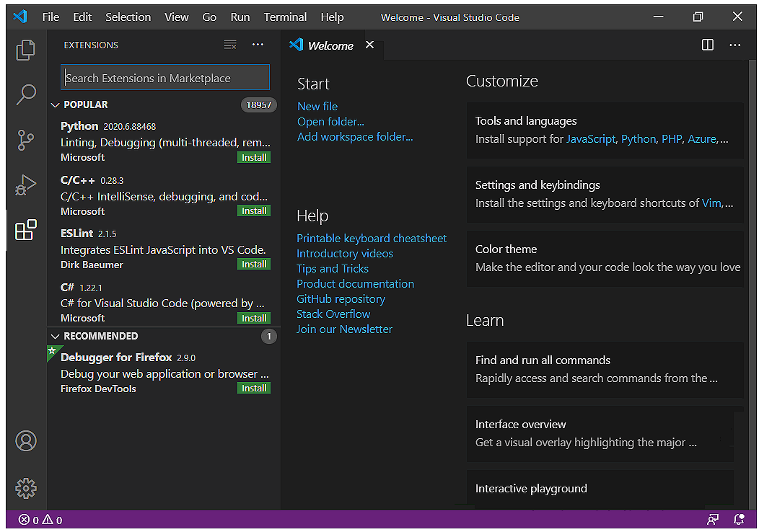Screen dimensions: 759x532
Task: Install the ESLint extension
Action: coord(254,264)
